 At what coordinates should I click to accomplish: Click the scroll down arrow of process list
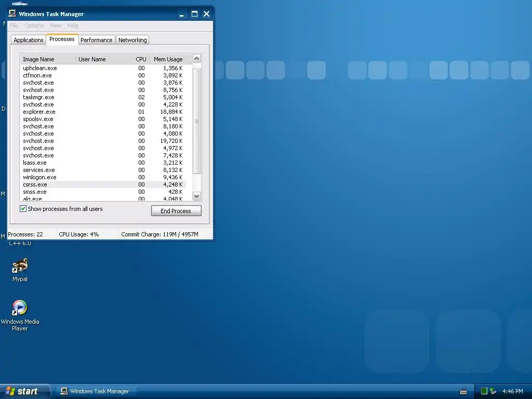(x=197, y=196)
